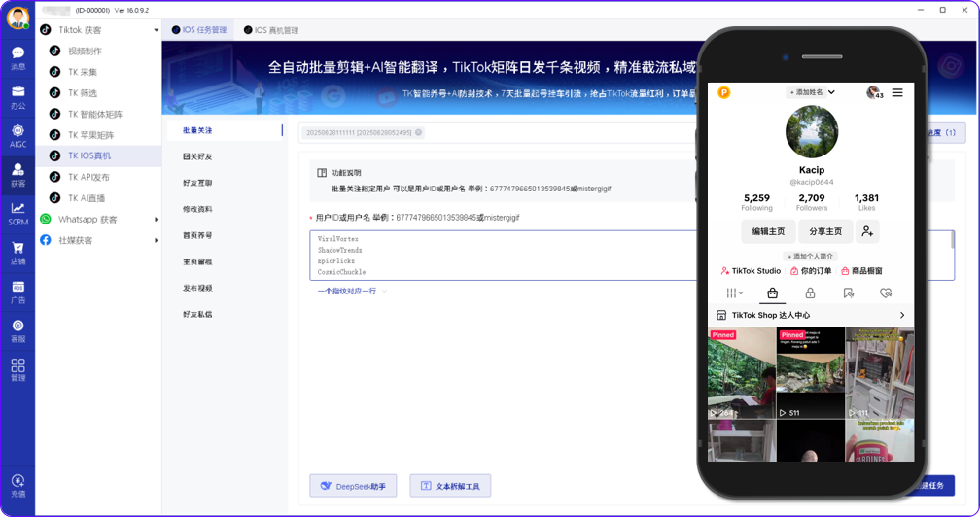Open the 一个指纹对应一行 dropdown
This screenshot has width=980, height=517.
(x=353, y=291)
